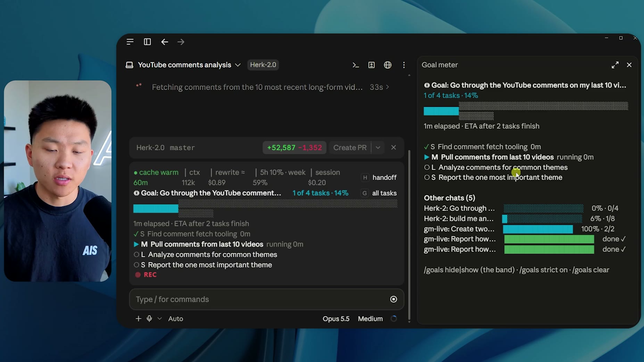The width and height of the screenshot is (644, 362).
Task: Change the Medium effort selector
Action: pyautogui.click(x=370, y=319)
